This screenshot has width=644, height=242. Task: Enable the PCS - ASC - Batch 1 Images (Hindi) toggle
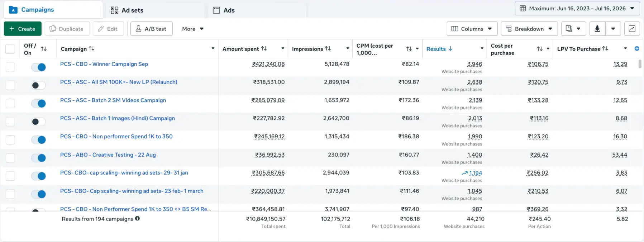point(38,122)
